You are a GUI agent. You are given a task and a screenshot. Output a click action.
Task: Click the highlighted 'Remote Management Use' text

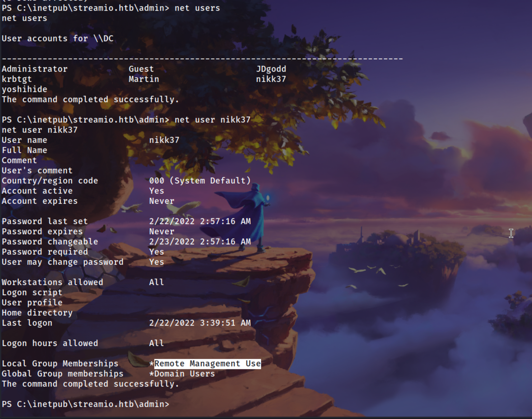pos(208,364)
